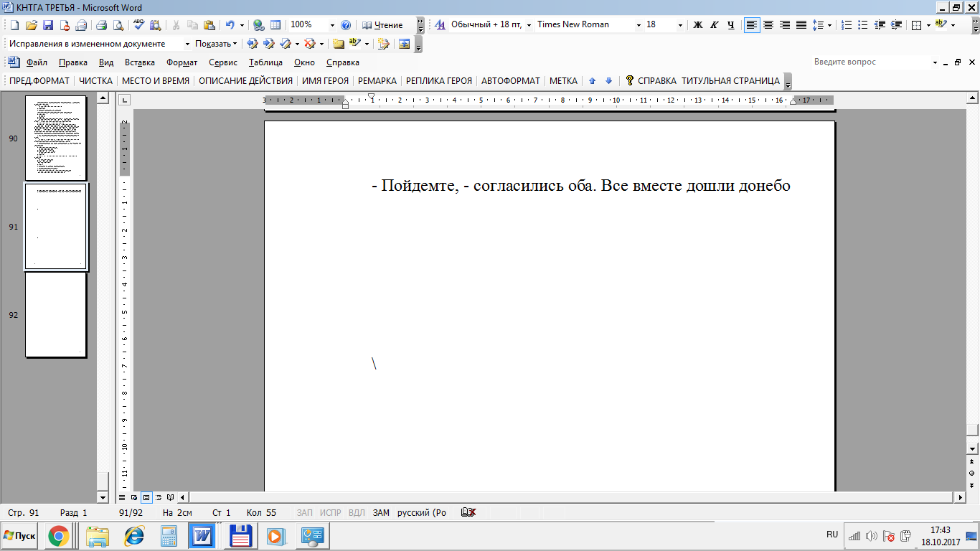Start a numbered list
The image size is (980, 551).
[847, 24]
